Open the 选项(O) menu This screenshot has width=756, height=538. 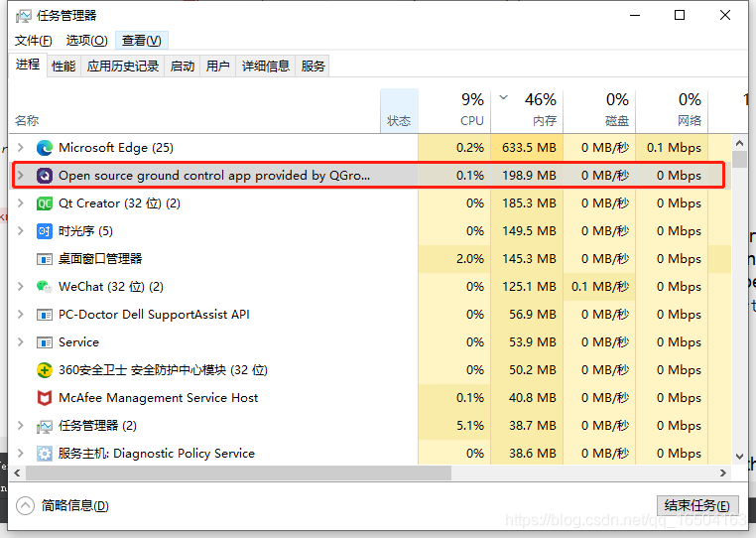click(86, 41)
